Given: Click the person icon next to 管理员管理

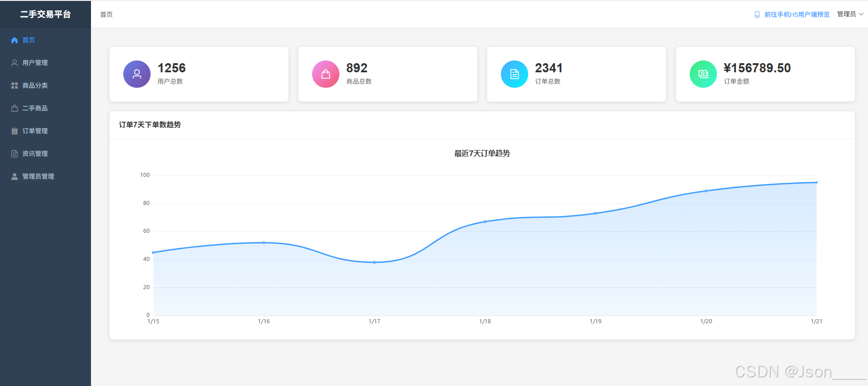Looking at the screenshot, I should point(15,176).
